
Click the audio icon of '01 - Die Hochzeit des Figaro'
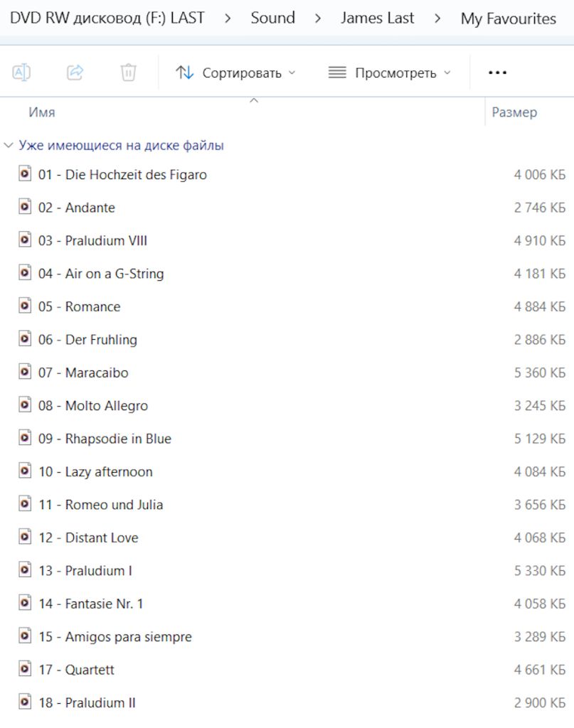(x=25, y=173)
